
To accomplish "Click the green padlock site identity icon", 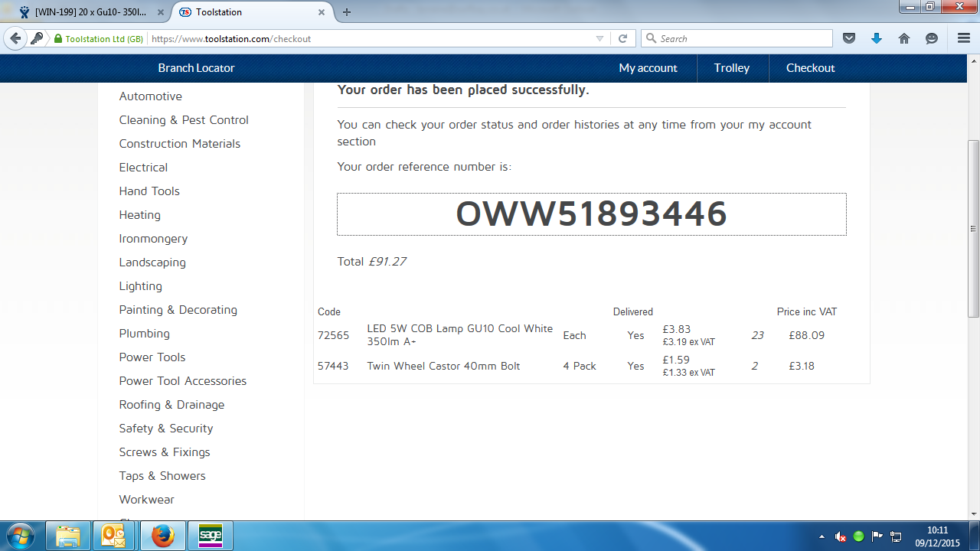I will pos(58,39).
